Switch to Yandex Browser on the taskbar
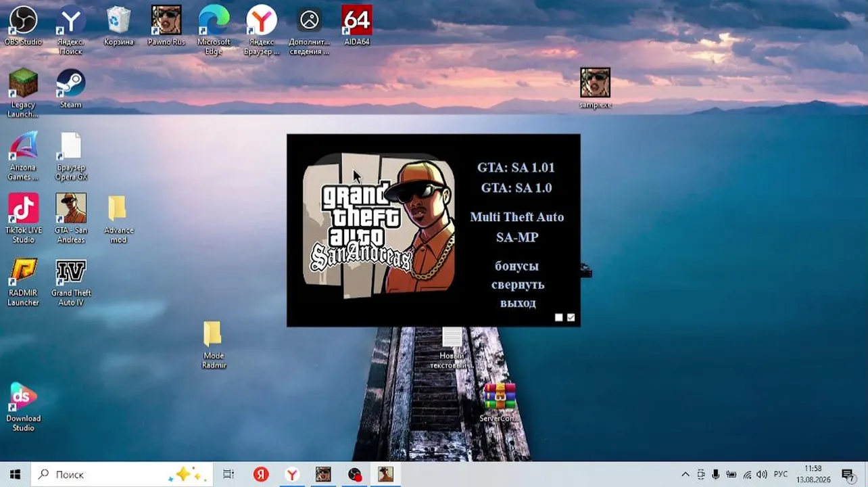The image size is (868, 487). click(292, 475)
